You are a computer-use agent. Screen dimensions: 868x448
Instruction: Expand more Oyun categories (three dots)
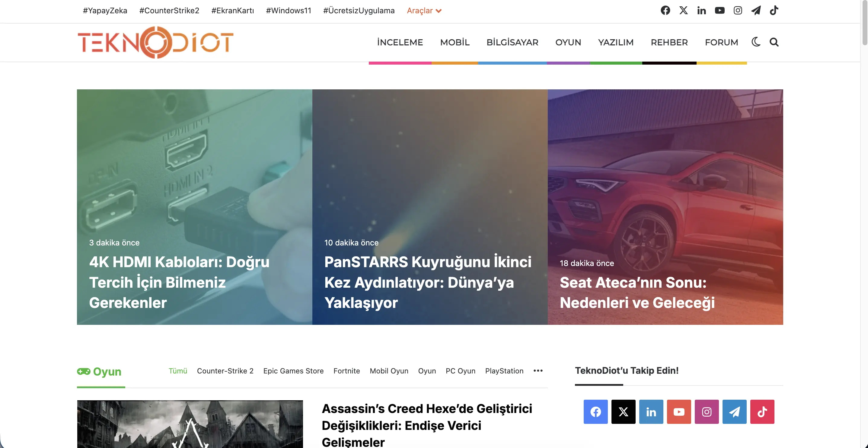[538, 371]
